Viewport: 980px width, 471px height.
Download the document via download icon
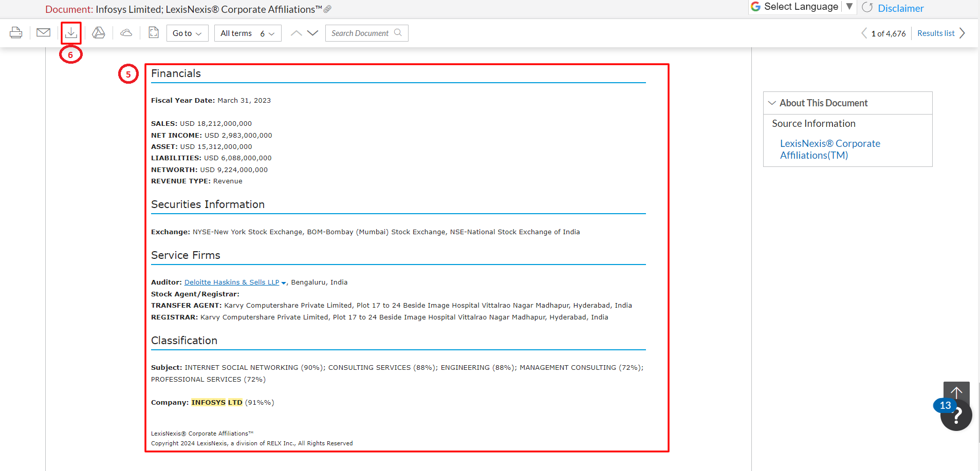[71, 33]
